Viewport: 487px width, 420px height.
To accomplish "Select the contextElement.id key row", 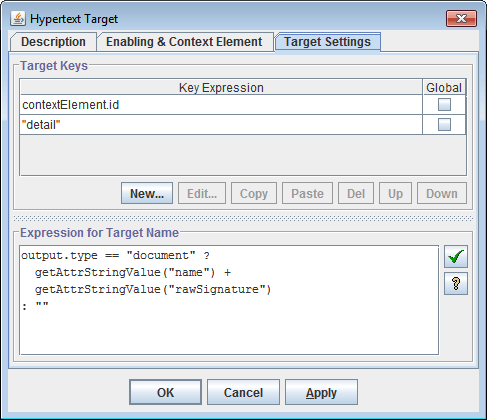I will 221,105.
